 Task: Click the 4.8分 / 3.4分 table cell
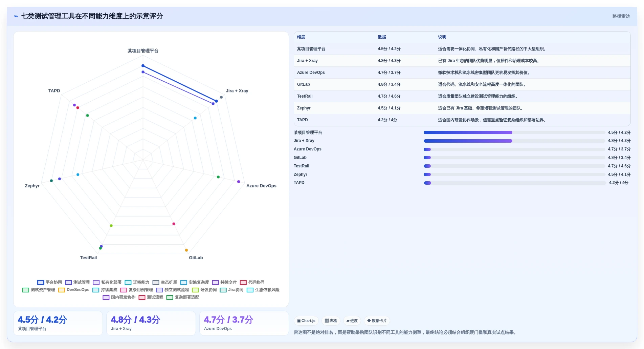point(389,84)
